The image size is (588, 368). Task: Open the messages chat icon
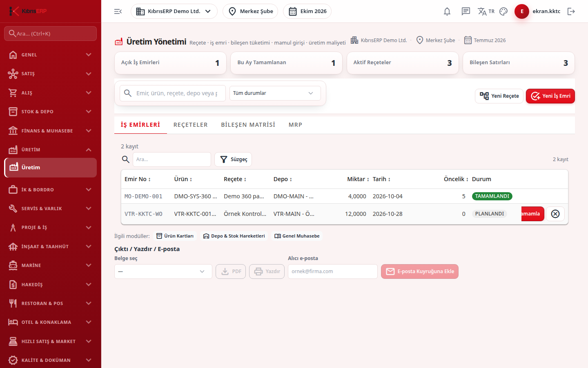(x=466, y=11)
